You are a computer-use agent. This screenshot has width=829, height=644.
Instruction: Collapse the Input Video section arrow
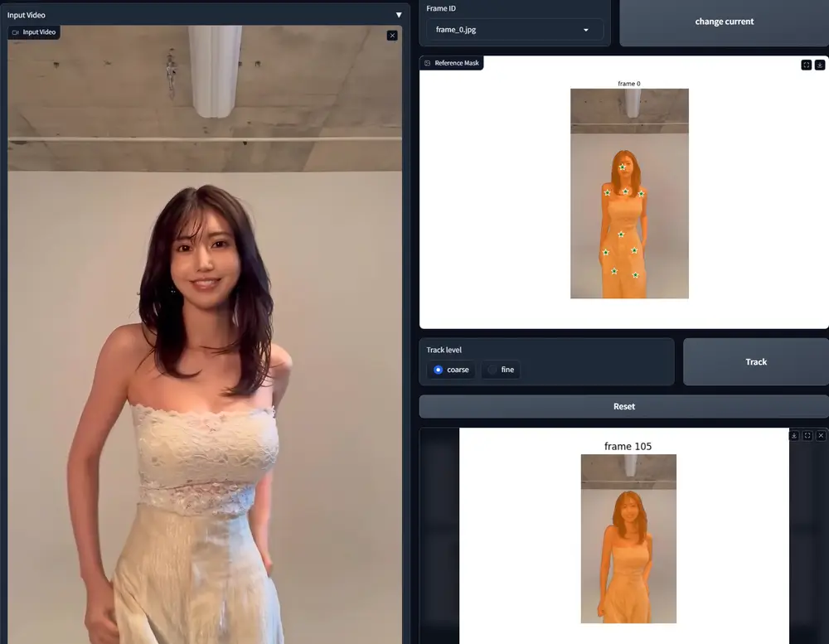pyautogui.click(x=399, y=15)
